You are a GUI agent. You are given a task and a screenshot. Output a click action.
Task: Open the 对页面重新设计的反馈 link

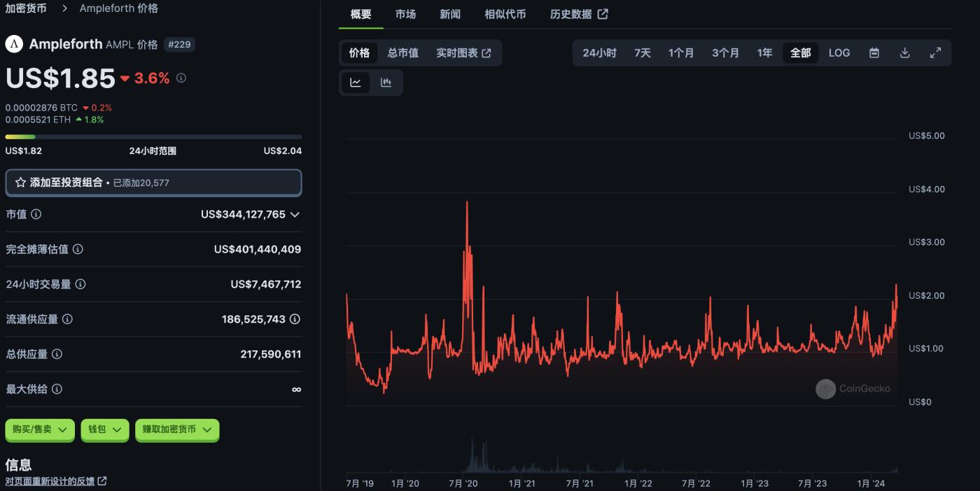(56, 481)
